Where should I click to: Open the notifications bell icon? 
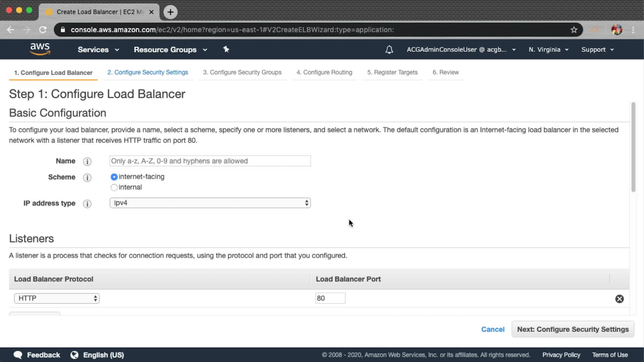389,50
